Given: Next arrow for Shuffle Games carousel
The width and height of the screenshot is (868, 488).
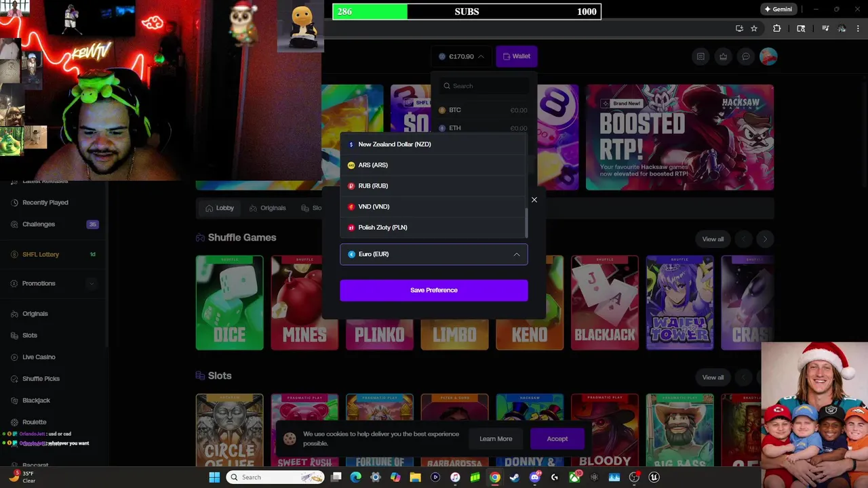Looking at the screenshot, I should [x=765, y=239].
